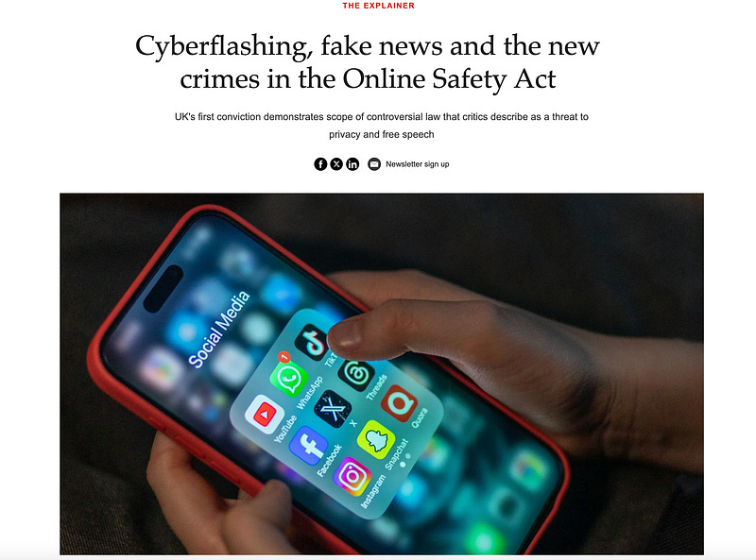Click the Social Media folder label
Image resolution: width=756 pixels, height=560 pixels.
click(x=219, y=330)
